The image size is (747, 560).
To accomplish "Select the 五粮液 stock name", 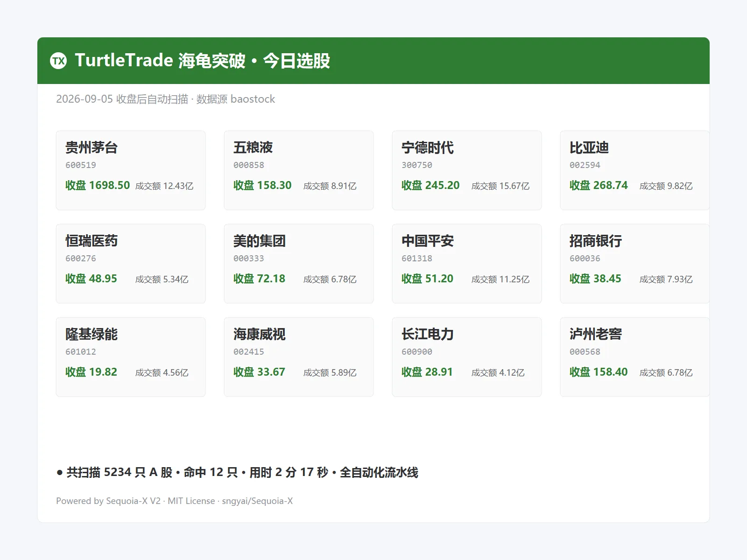I will click(x=253, y=147).
